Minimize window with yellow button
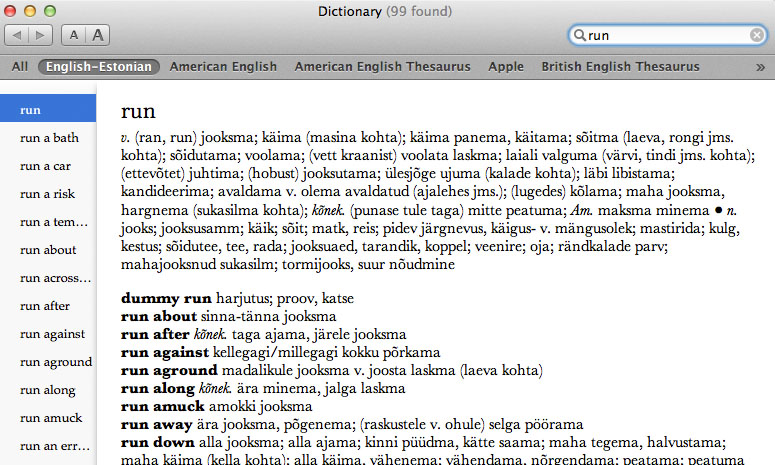 pos(30,11)
